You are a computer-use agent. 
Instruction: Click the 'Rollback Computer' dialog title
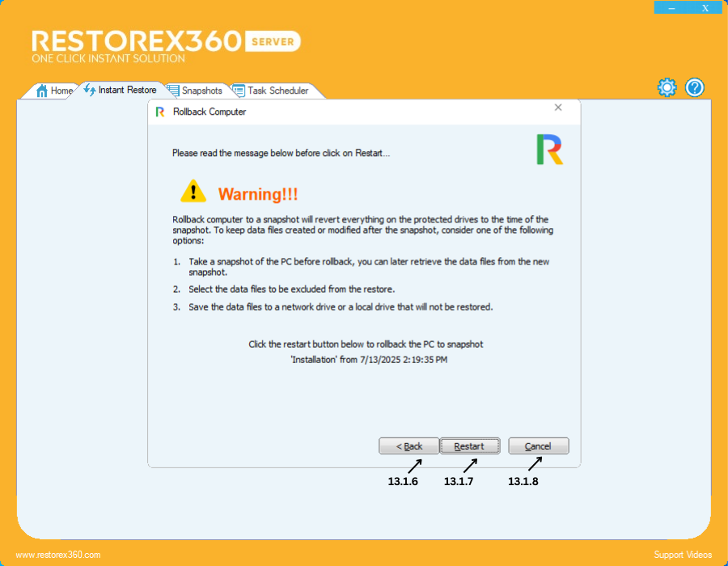[210, 112]
